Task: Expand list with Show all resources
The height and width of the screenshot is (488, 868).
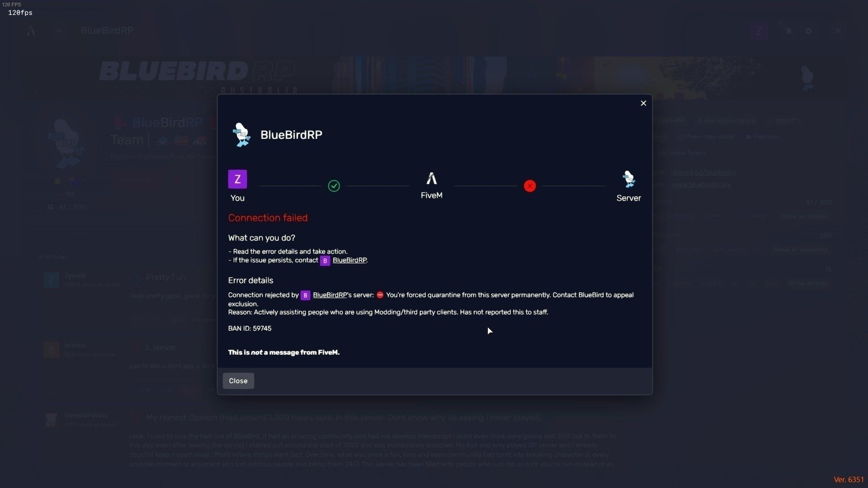Action: (801, 249)
